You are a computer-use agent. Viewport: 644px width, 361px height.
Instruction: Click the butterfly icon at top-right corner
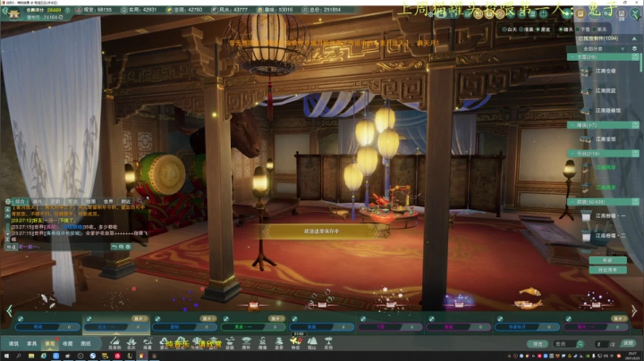point(635,14)
